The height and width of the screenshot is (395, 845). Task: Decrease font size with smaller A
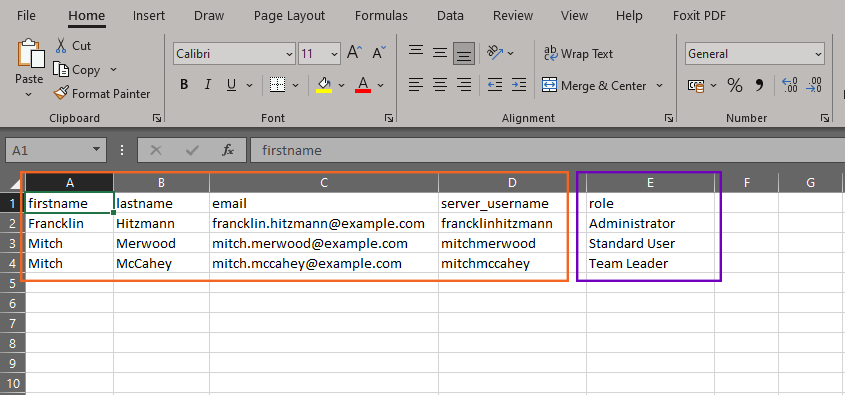point(379,53)
